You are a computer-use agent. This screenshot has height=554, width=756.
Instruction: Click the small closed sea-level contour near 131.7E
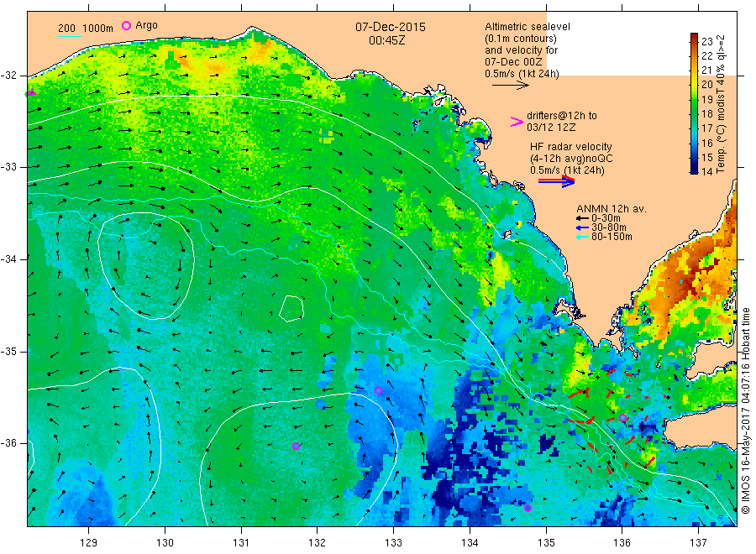291,308
